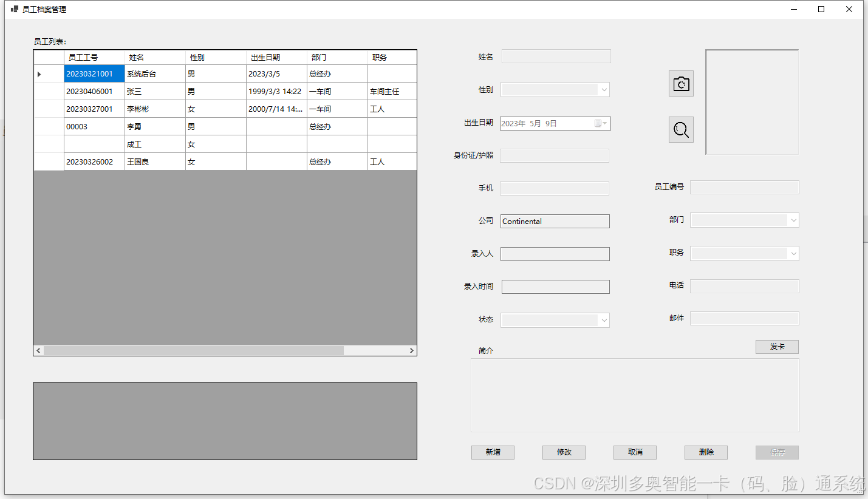Select cell 20230326002 in employee list
868x499 pixels.
(94, 161)
